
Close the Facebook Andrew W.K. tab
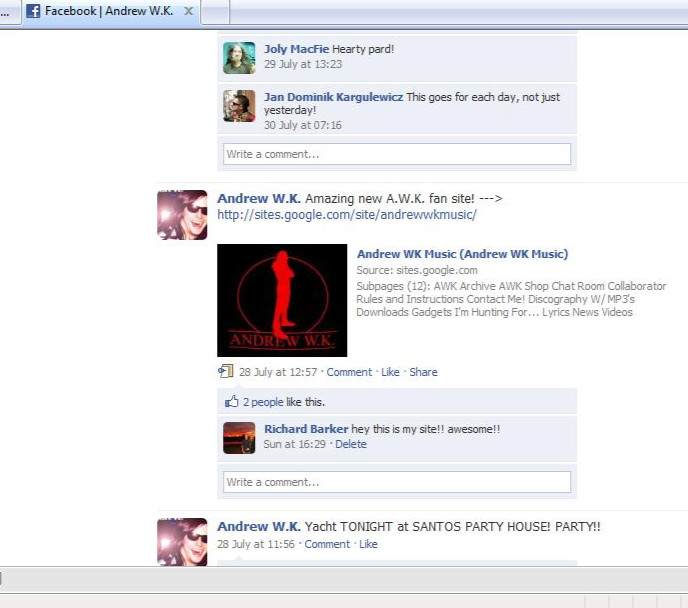(188, 12)
